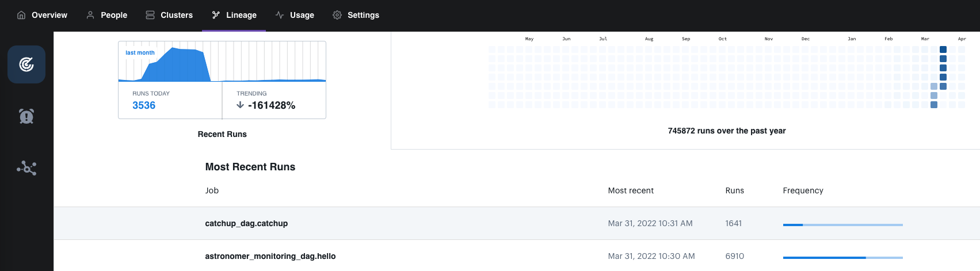Image resolution: width=980 pixels, height=271 pixels.
Task: Click the Lineage branch icon
Action: (216, 15)
